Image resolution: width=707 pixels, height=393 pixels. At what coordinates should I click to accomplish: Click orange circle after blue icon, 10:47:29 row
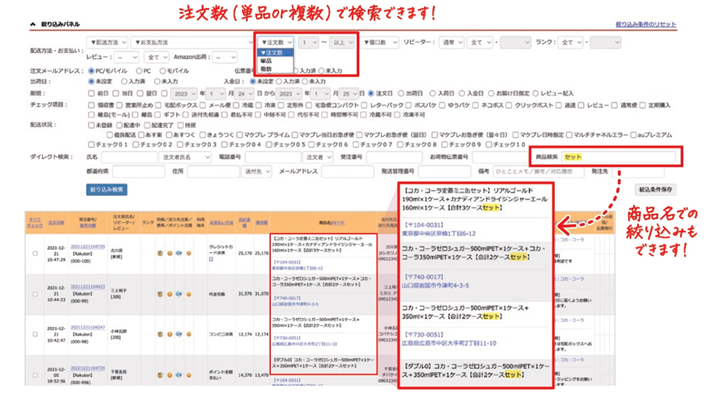coord(189,253)
